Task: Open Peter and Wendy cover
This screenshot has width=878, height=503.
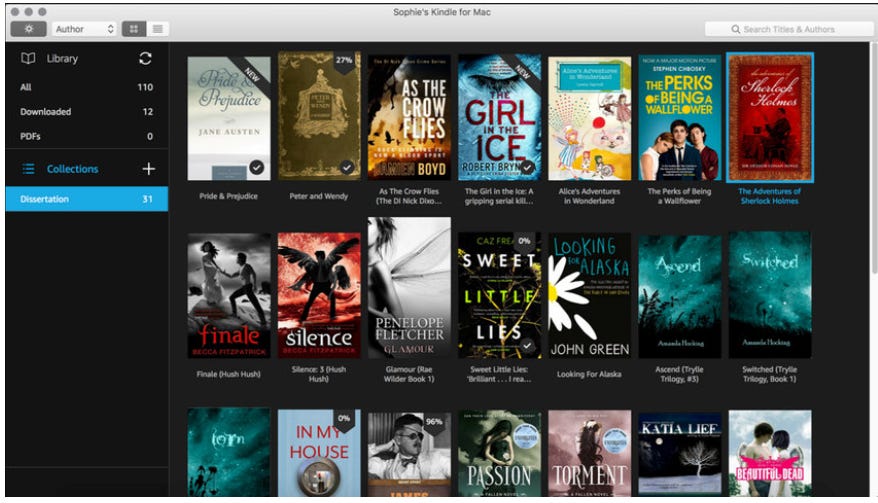Action: (319, 116)
